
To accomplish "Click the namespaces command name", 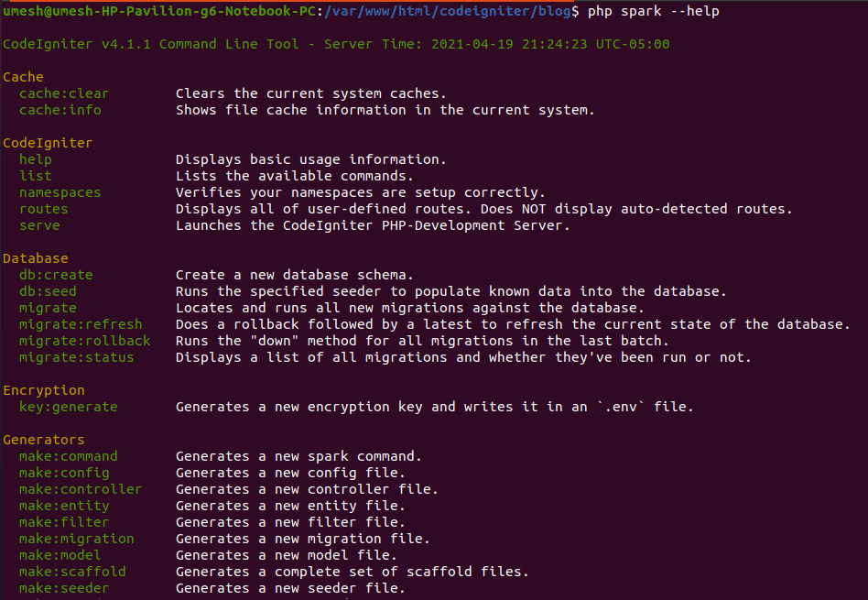I will click(60, 192).
